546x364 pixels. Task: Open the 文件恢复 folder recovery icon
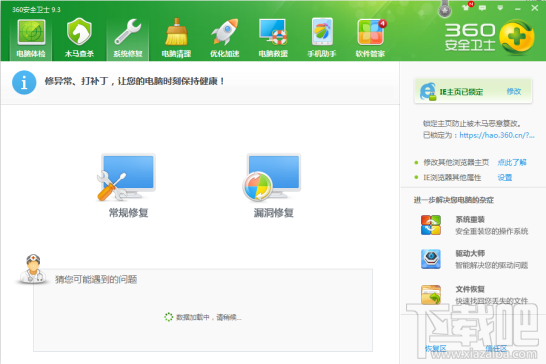(431, 295)
